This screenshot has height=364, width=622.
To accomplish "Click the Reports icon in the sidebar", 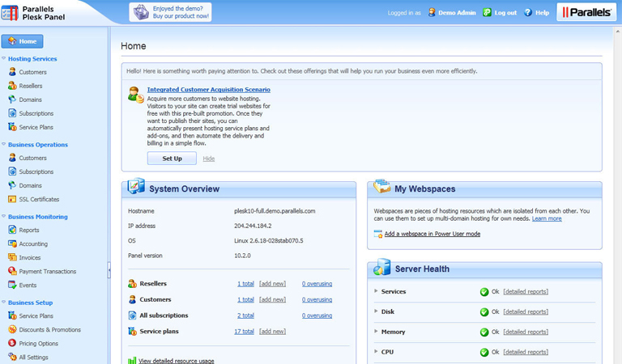I will 12,230.
